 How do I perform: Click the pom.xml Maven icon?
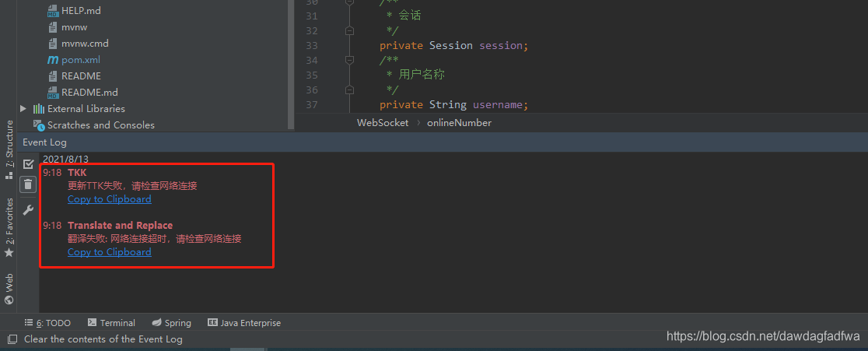pyautogui.click(x=53, y=60)
